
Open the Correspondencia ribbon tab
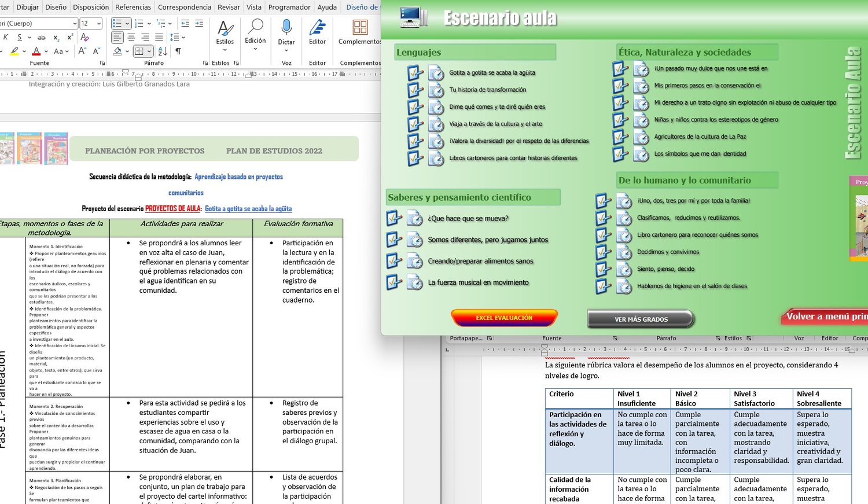pyautogui.click(x=185, y=7)
